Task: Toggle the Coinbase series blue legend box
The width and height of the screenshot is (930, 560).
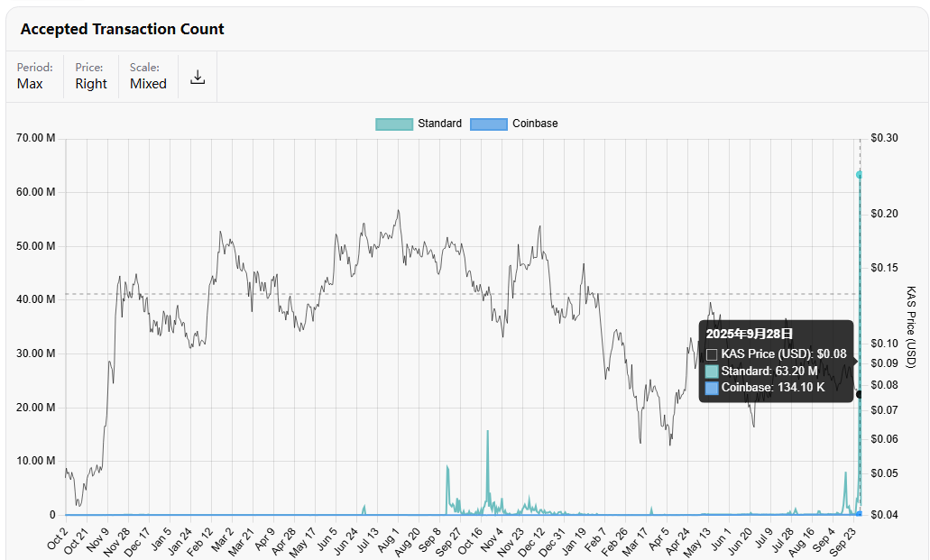Action: tap(488, 124)
